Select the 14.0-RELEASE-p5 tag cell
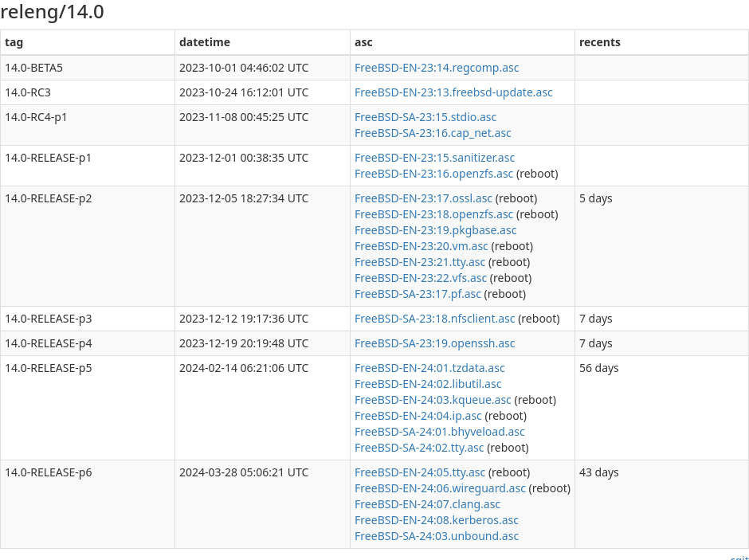The height and width of the screenshot is (560, 749). 49,368
